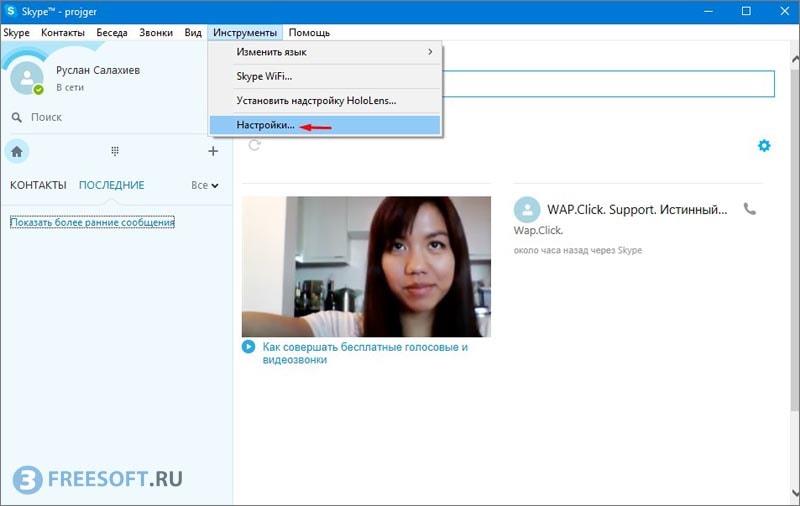Minimize the Skype window

tap(708, 11)
